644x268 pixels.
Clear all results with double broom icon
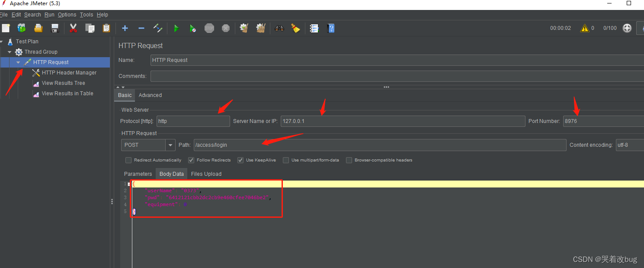260,28
